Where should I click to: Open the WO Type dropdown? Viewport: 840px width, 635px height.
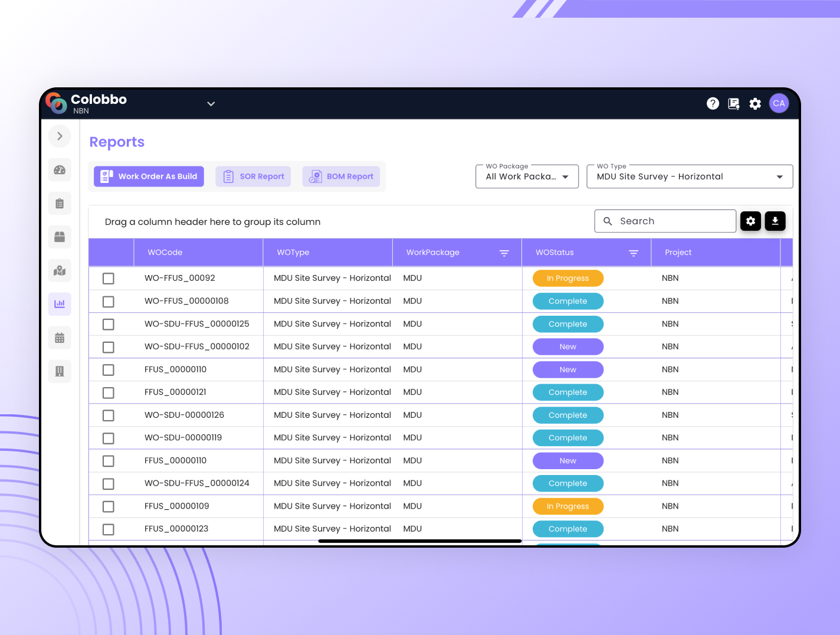coord(689,176)
